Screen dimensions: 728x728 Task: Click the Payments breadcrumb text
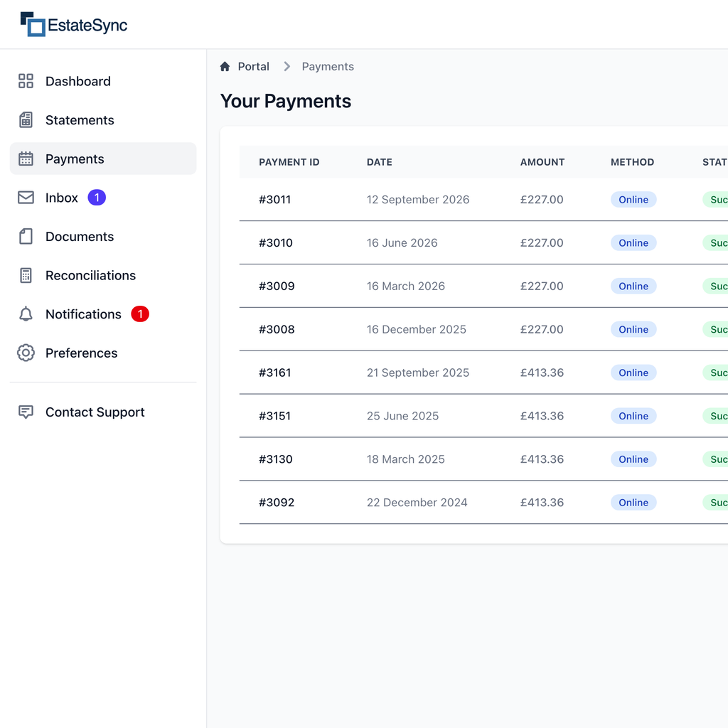[328, 66]
